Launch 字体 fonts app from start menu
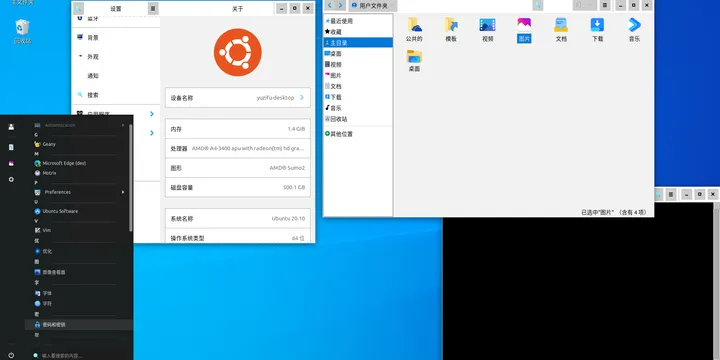Screen dimensions: 720x360 (x=79, y=293)
